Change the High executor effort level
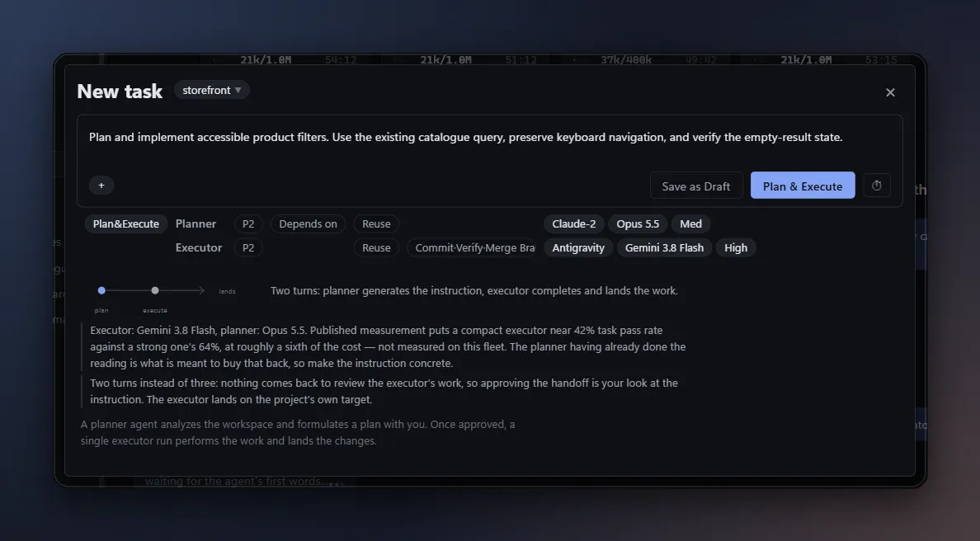This screenshot has height=541, width=980. (736, 248)
